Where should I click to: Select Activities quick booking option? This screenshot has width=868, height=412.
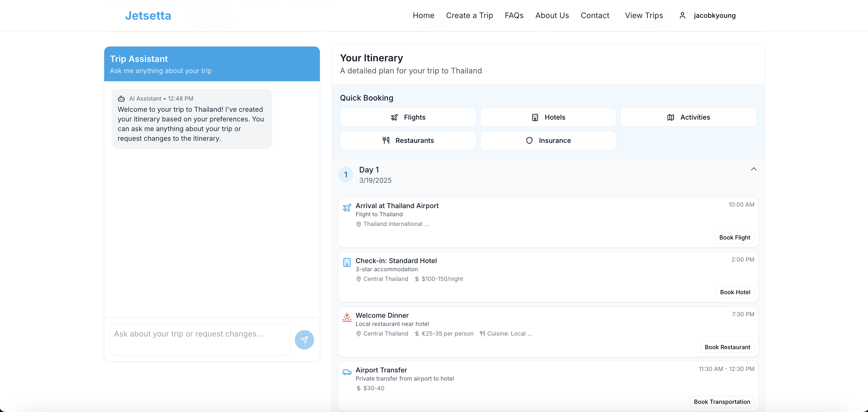click(x=688, y=117)
